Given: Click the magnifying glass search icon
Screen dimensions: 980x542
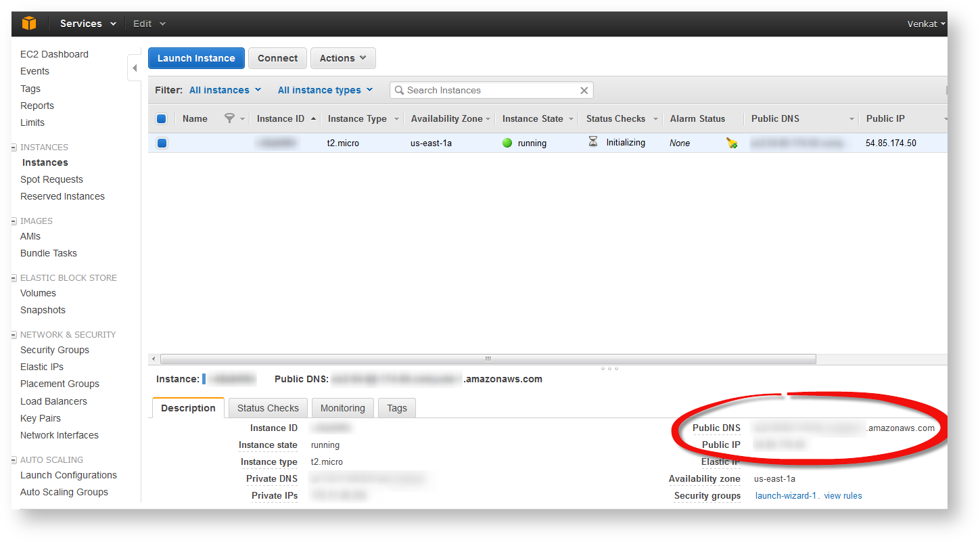Looking at the screenshot, I should click(x=399, y=89).
